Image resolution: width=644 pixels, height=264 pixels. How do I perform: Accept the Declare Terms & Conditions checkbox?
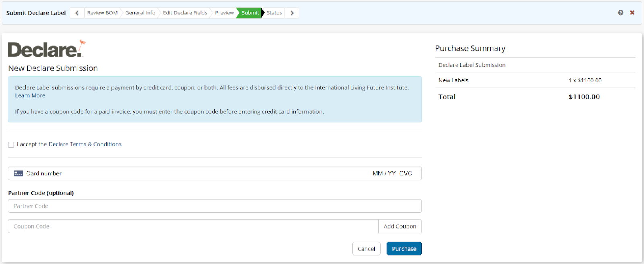click(11, 145)
